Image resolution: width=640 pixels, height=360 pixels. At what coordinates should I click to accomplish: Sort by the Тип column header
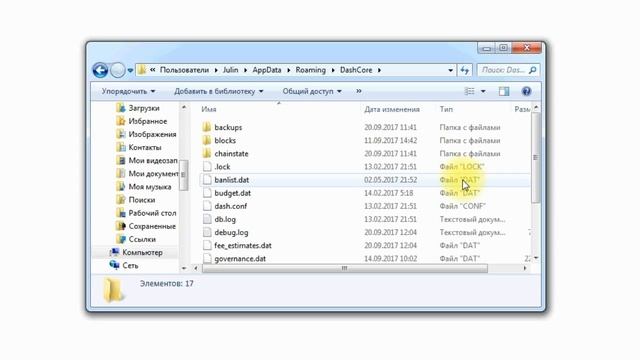(446, 109)
